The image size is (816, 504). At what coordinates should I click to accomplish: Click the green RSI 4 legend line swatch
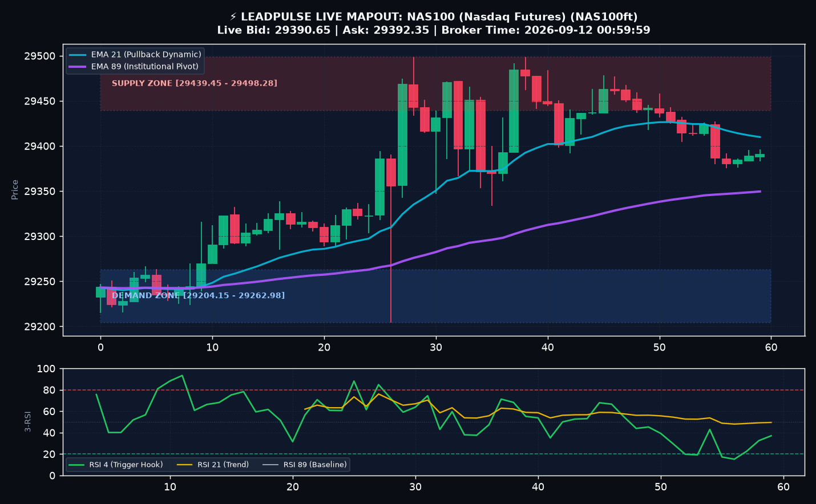(x=76, y=465)
